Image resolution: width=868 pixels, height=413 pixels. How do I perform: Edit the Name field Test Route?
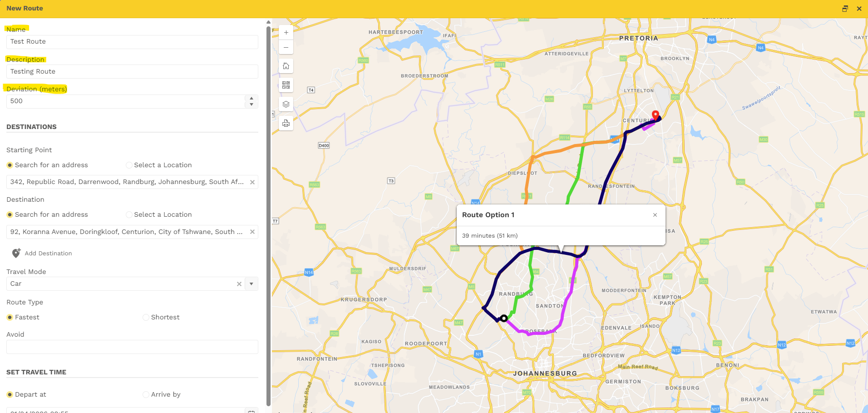132,42
